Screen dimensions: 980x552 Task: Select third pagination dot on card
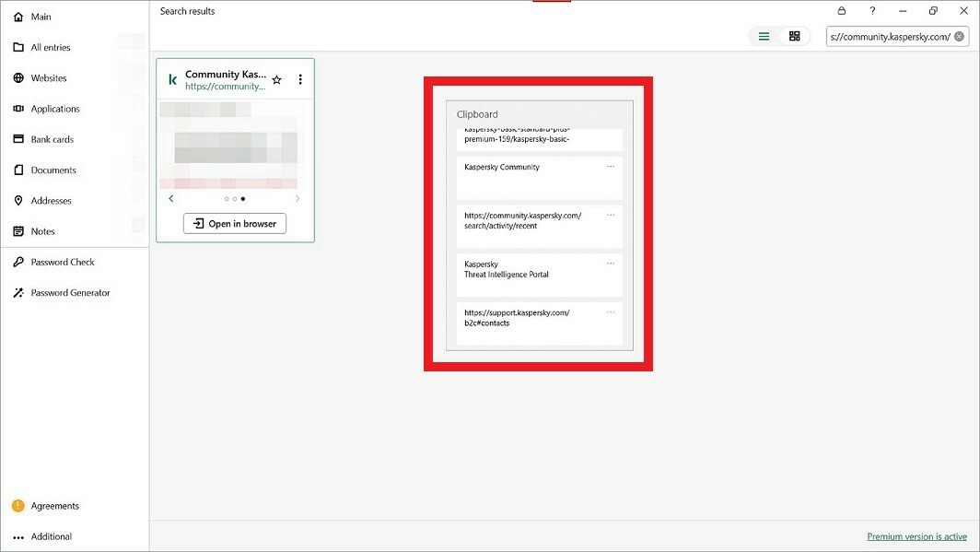(243, 199)
